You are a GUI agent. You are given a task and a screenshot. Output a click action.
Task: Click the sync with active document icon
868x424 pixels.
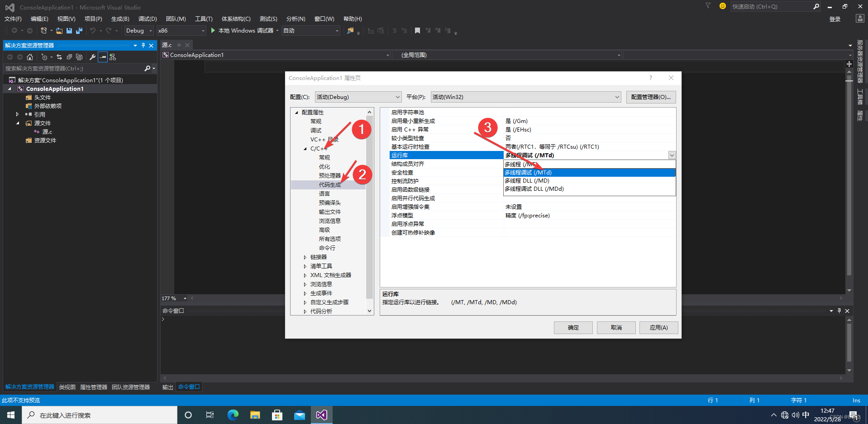point(59,57)
